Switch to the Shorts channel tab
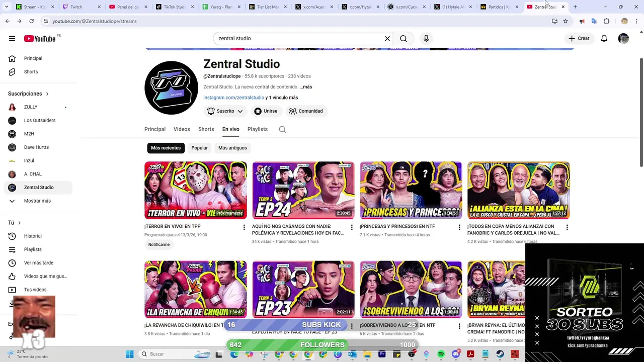Screen dimensions: 644x362 click(206, 129)
